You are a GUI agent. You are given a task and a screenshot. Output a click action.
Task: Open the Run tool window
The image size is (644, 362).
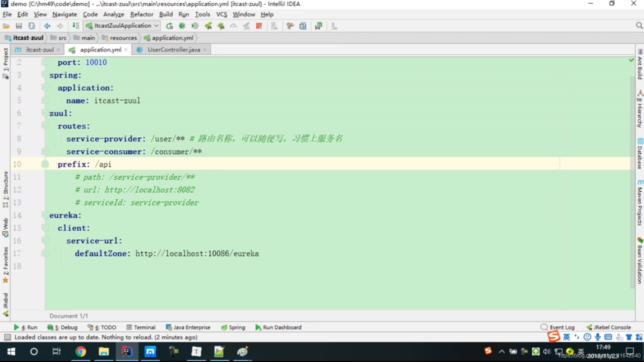point(25,327)
